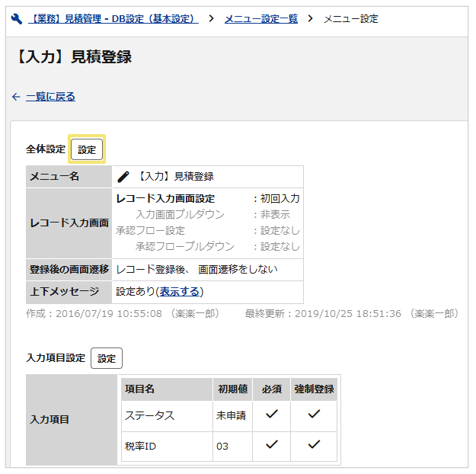Click the 未申請 initial value cell
Viewport: 476px width, 474px height.
233,416
